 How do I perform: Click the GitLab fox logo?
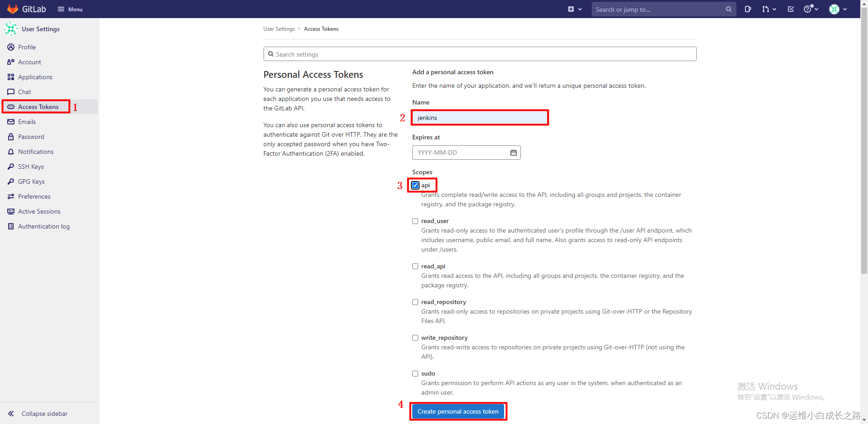(x=13, y=9)
